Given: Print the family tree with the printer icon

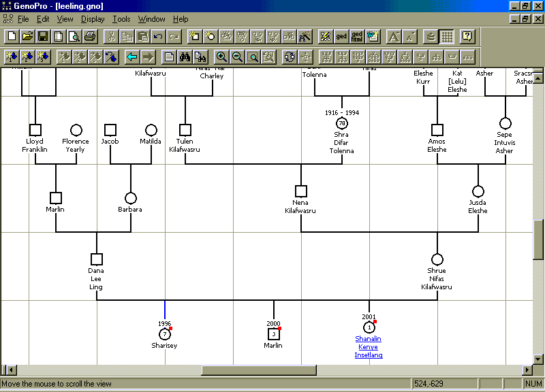Looking at the screenshot, I should (90, 37).
